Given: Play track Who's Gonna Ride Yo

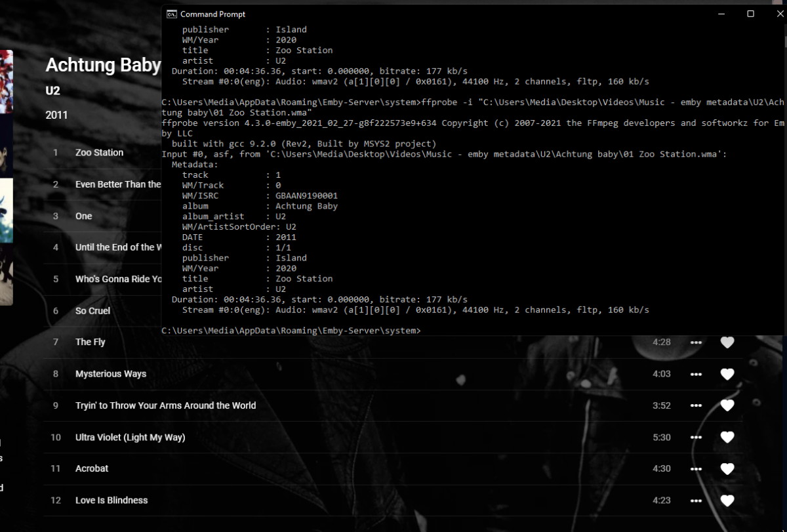Looking at the screenshot, I should click(x=118, y=279).
